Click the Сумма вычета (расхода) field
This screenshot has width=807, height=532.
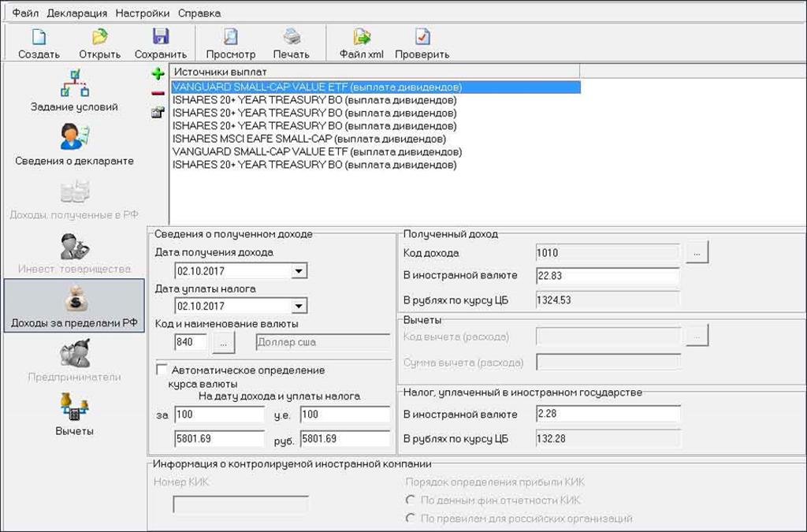click(608, 363)
